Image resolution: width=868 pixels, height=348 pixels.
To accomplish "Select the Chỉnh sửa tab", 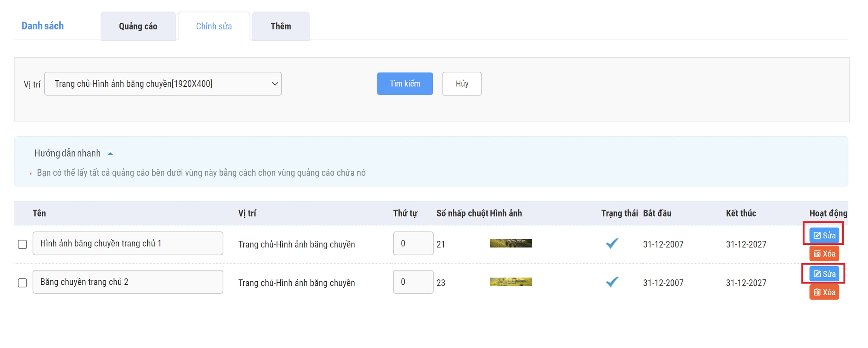I will click(x=214, y=26).
